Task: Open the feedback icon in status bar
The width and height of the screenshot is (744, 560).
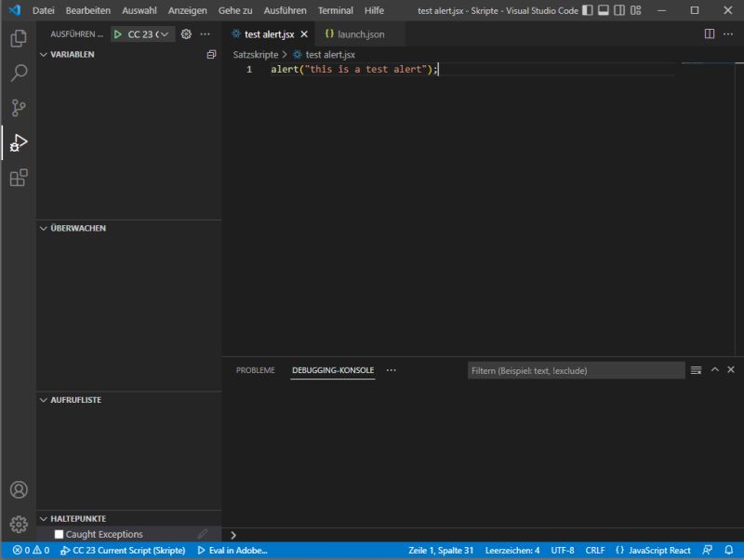Action: tap(707, 550)
